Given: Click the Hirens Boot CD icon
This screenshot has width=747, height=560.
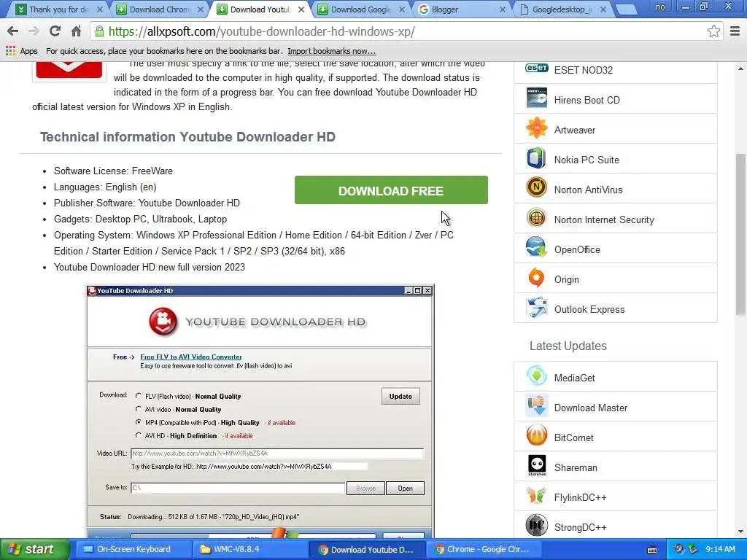Looking at the screenshot, I should 536,98.
